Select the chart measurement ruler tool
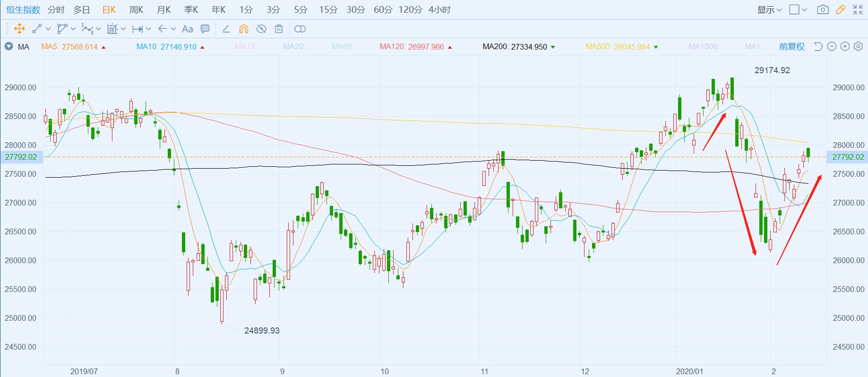The height and width of the screenshot is (377, 868). (x=112, y=29)
